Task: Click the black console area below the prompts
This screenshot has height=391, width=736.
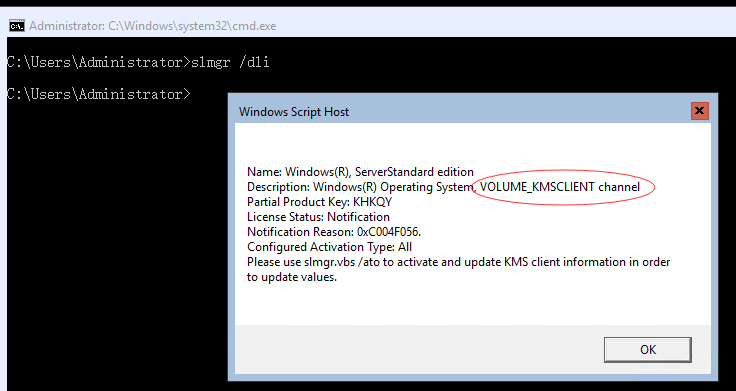Action: [x=115, y=244]
